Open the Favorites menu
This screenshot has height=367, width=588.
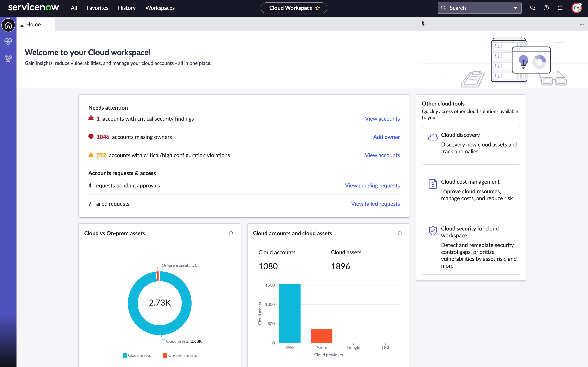pos(97,8)
